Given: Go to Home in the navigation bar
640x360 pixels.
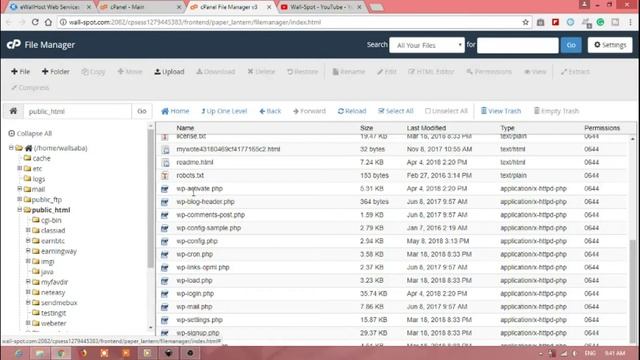Looking at the screenshot, I should coord(175,111).
